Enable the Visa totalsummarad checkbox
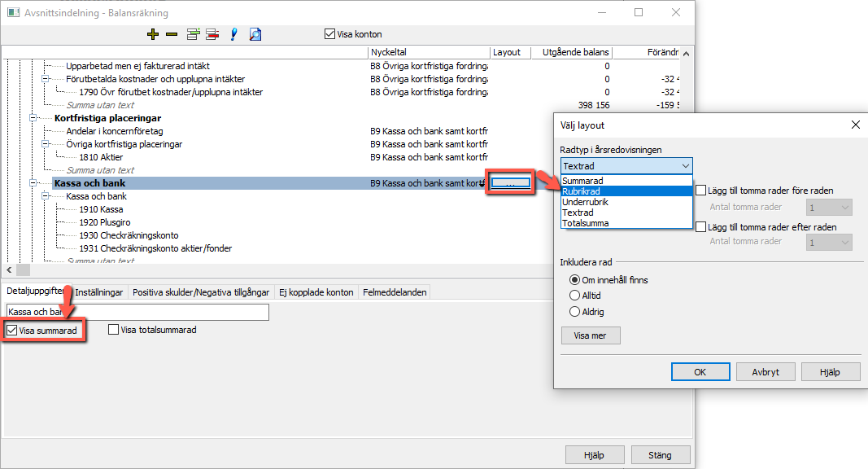 113,330
